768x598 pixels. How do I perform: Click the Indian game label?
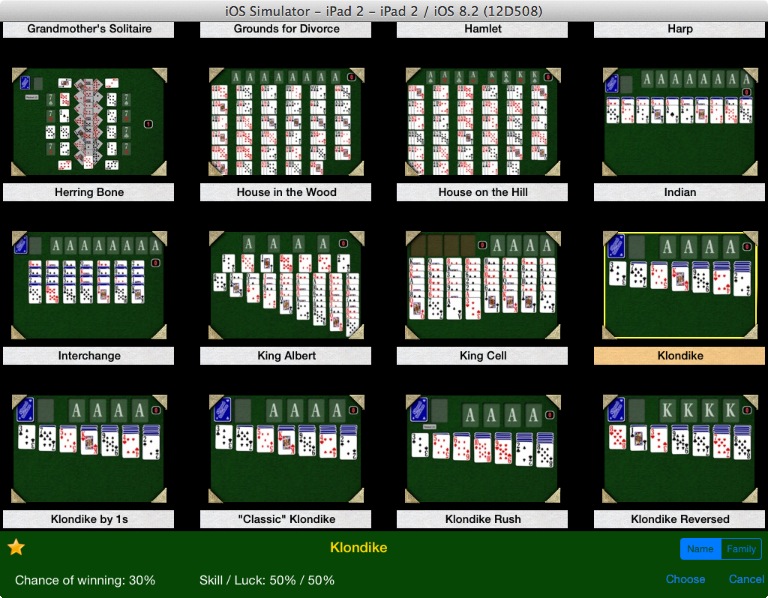click(680, 192)
